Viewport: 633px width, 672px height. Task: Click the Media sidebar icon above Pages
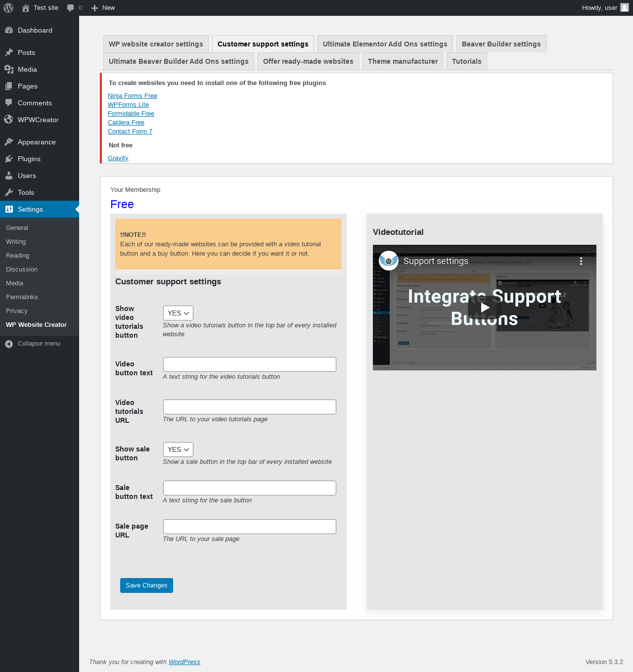(x=9, y=69)
